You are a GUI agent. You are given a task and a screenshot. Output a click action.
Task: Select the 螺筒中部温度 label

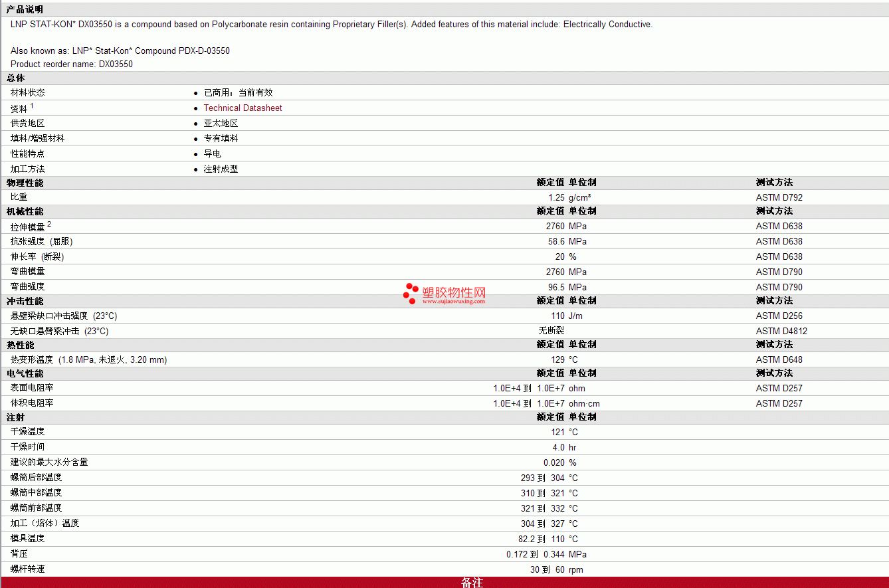click(x=37, y=493)
